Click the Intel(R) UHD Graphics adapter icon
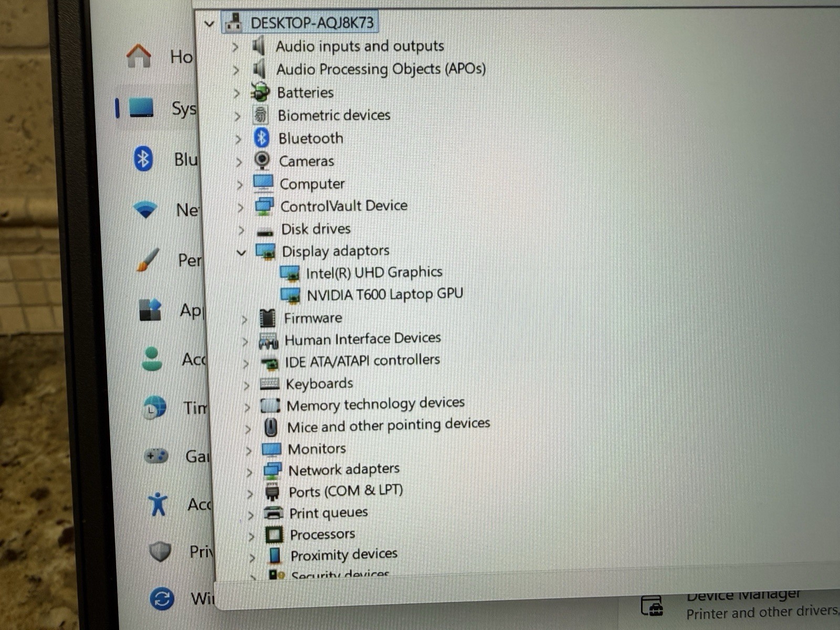This screenshot has width=840, height=630. 289,273
